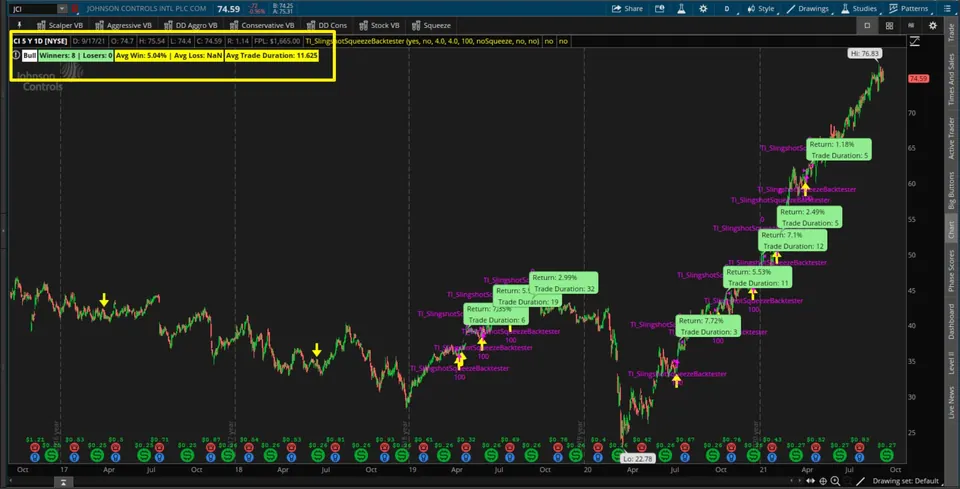Click the window icon beside Share

(659, 9)
